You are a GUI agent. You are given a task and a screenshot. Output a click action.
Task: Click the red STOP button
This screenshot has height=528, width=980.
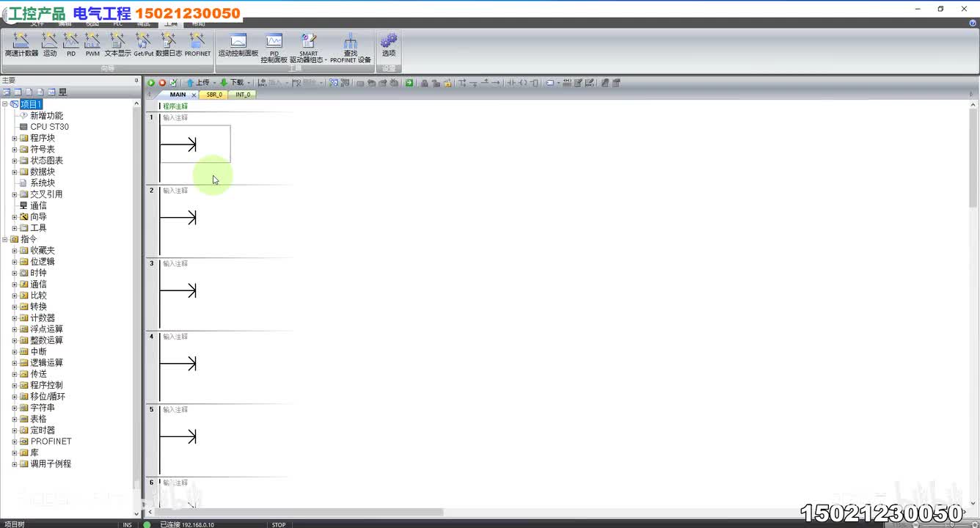162,83
